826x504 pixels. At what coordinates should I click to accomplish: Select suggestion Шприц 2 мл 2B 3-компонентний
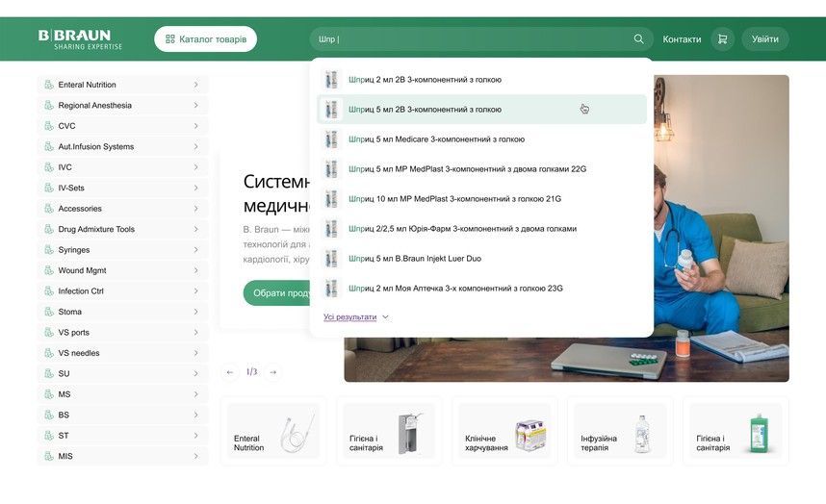(481, 80)
